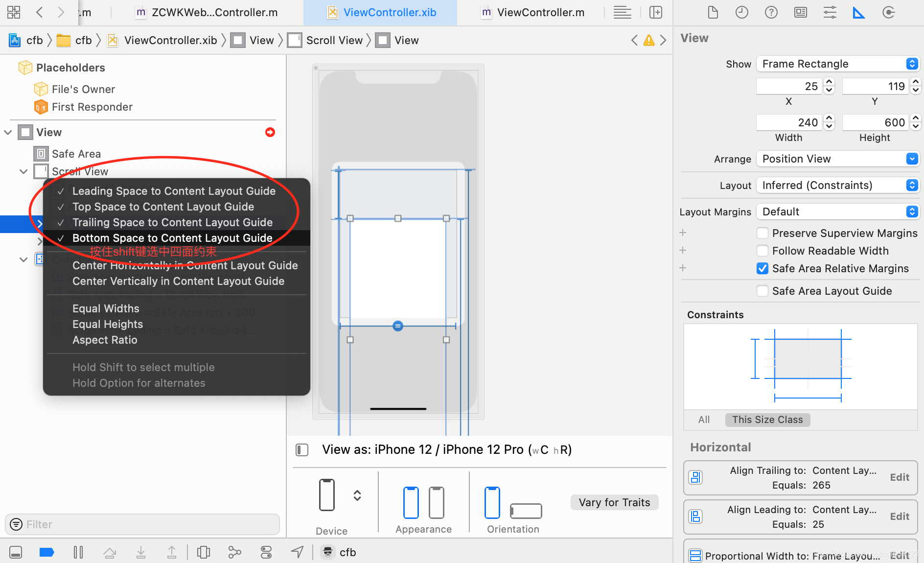Viewport: 924px width, 563px height.
Task: Open the related items grid menu
Action: (14, 12)
